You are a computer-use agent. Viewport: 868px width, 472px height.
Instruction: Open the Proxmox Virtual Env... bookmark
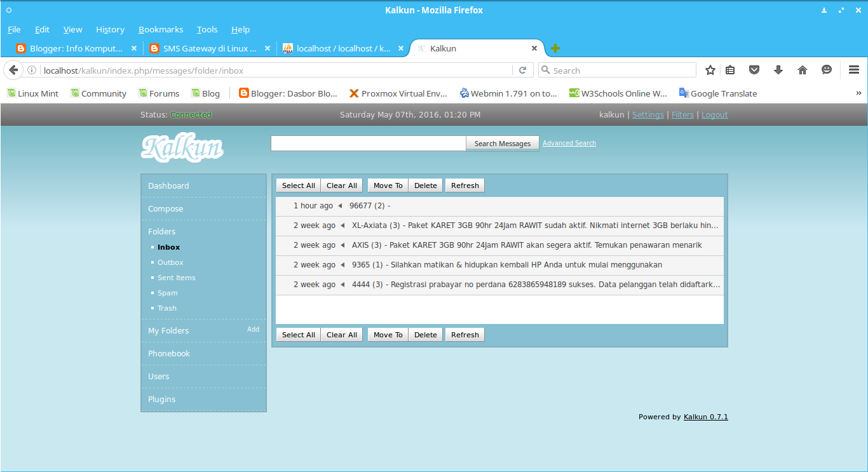[398, 93]
